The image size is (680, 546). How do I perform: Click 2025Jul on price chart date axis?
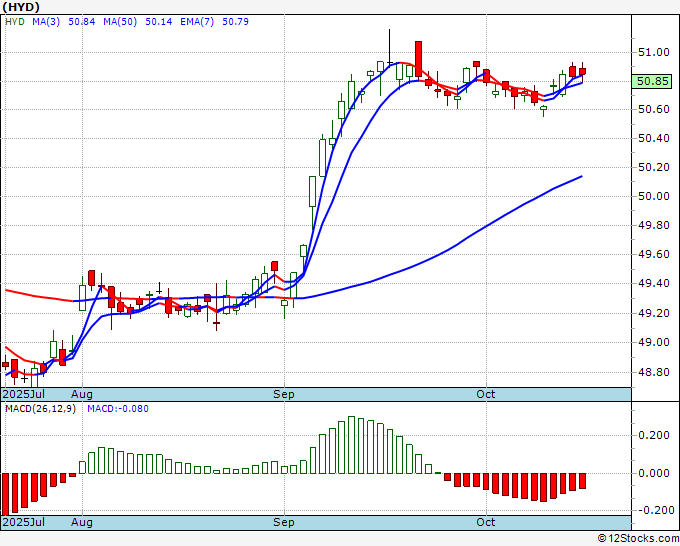pyautogui.click(x=23, y=394)
